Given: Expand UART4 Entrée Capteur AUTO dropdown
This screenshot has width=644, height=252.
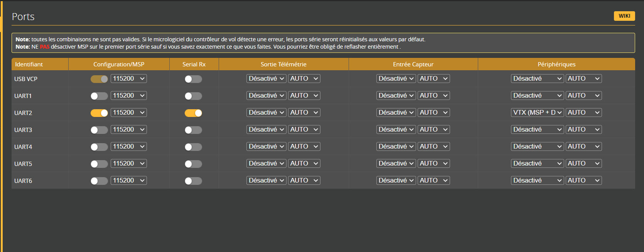Looking at the screenshot, I should [433, 146].
